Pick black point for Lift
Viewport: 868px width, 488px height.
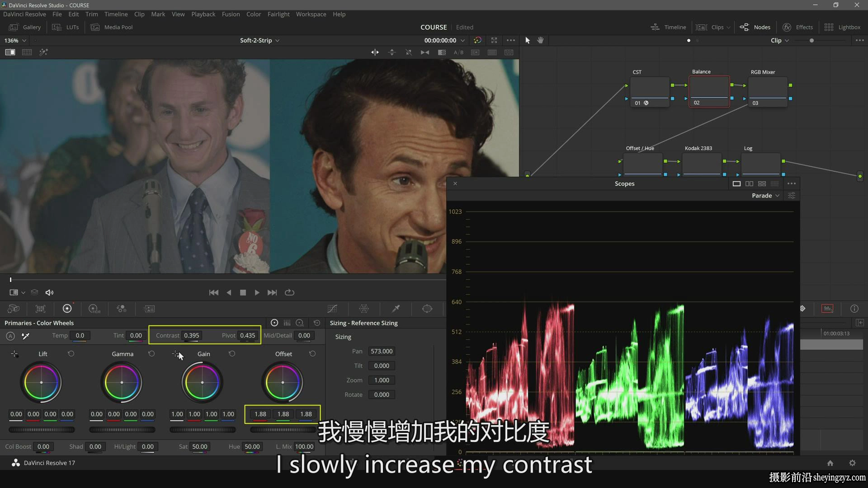[14, 354]
